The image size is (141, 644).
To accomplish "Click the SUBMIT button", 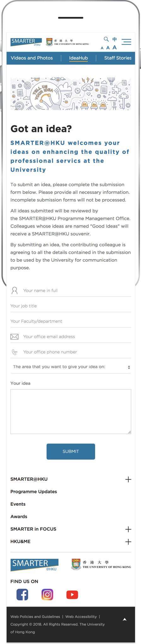I will [x=71, y=451].
